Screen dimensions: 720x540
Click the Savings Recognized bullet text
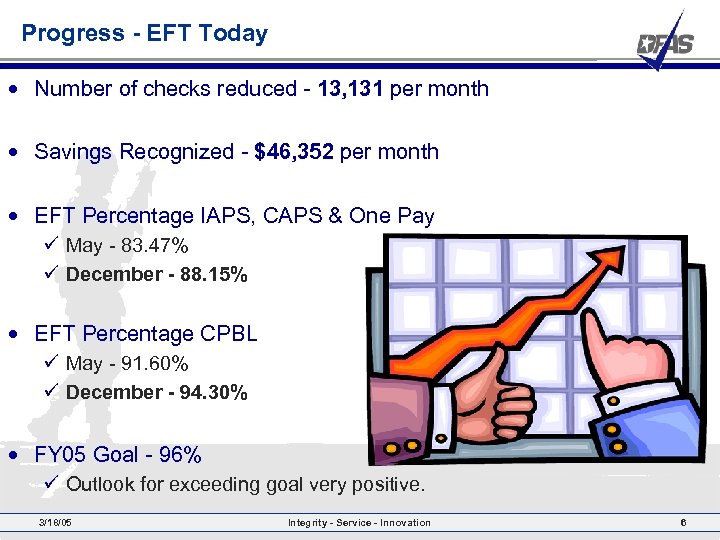[236, 152]
